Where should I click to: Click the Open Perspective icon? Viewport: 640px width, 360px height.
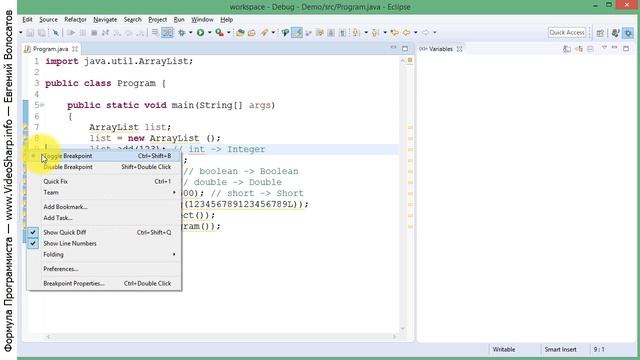point(600,33)
